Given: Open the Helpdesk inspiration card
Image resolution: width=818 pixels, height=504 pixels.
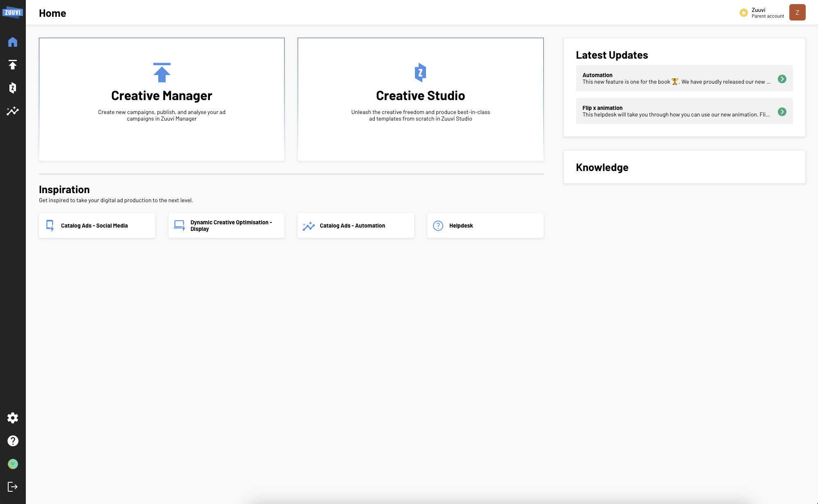Looking at the screenshot, I should pyautogui.click(x=485, y=226).
